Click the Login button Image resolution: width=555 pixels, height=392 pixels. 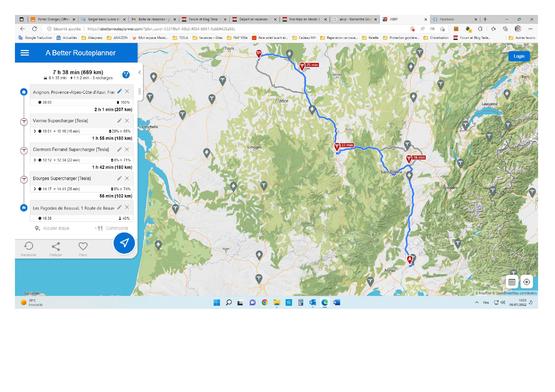[519, 56]
